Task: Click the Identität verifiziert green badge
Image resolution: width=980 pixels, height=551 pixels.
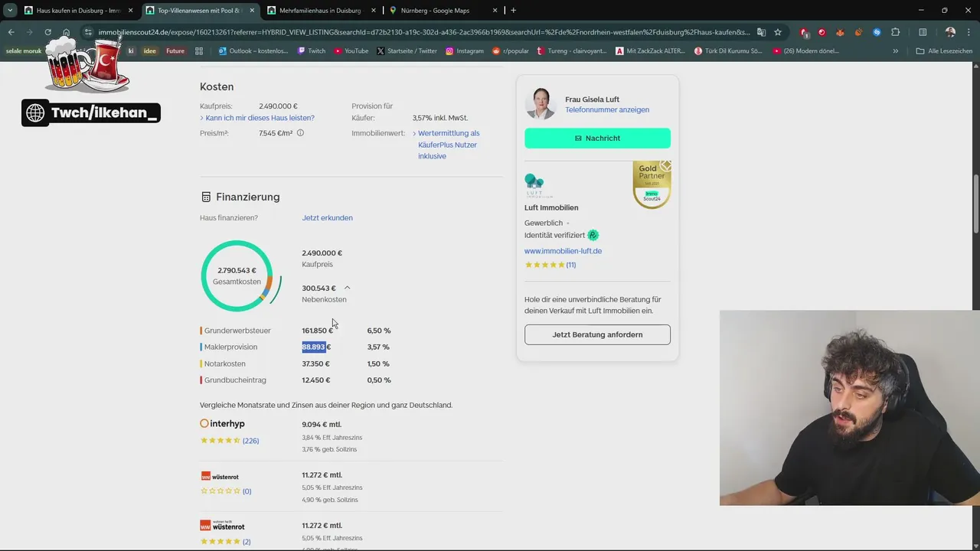Action: tap(593, 236)
